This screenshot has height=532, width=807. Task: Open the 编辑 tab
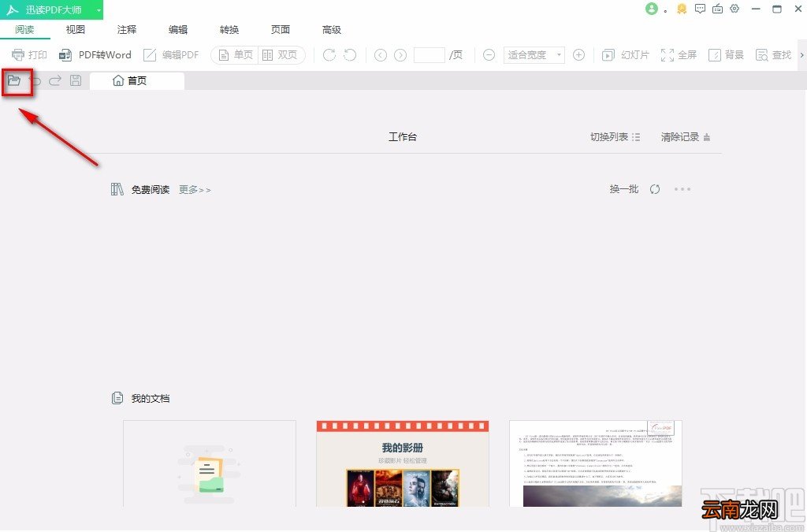point(178,30)
